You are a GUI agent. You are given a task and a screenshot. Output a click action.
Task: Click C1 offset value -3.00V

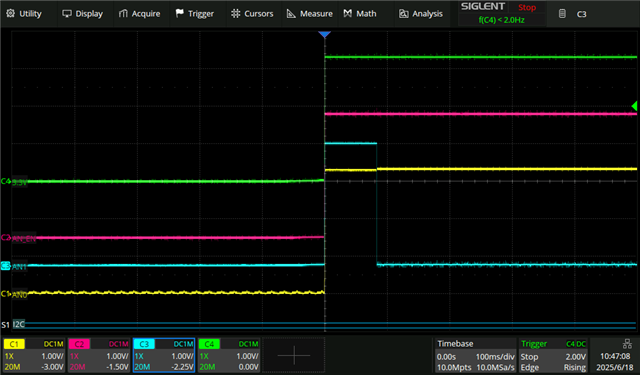click(52, 367)
